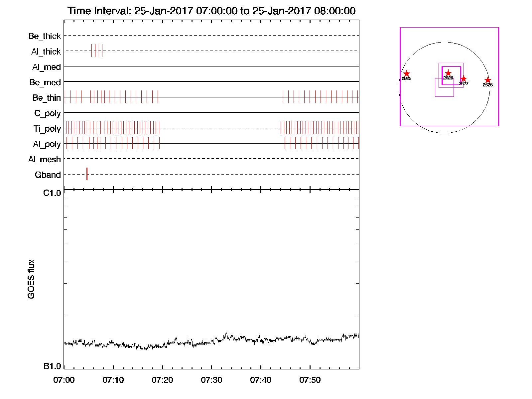Click the red star for region 2628
Image resolution: width=532 pixels, height=399 pixels.
tap(448, 73)
